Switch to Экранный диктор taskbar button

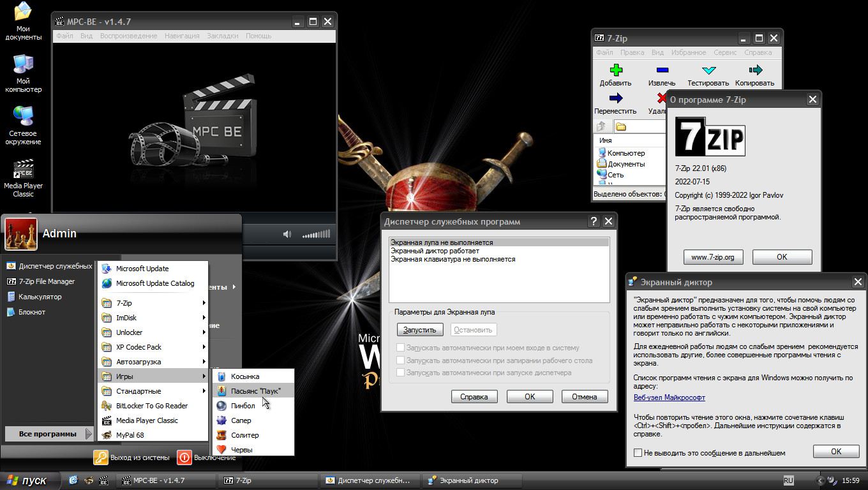tap(473, 480)
